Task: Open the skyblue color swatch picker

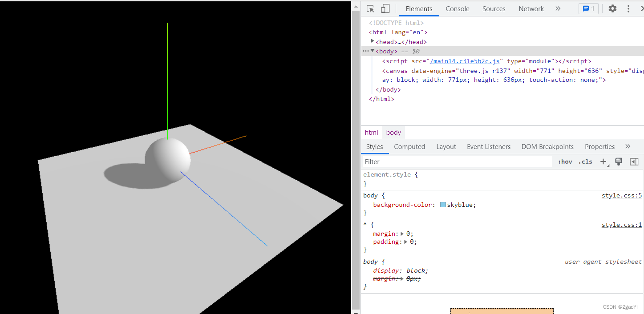Action: pos(443,205)
